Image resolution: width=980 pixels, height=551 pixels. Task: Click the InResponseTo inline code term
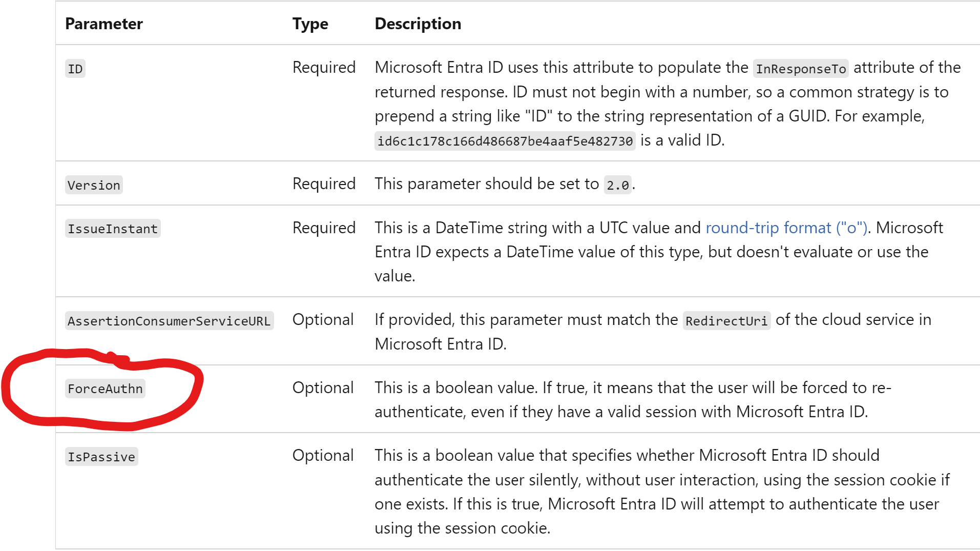click(x=801, y=69)
